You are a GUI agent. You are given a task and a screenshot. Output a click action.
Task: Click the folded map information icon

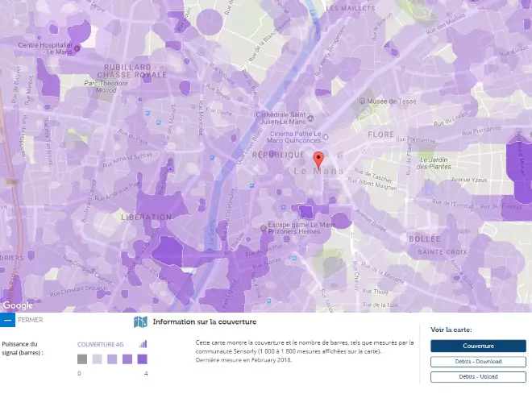coord(140,322)
